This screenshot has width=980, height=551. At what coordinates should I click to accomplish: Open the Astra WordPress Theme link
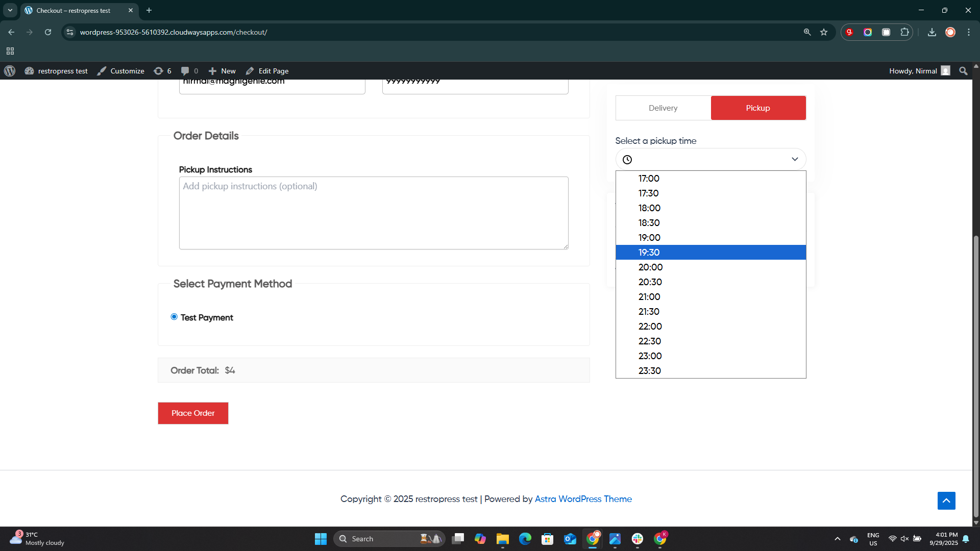point(583,498)
